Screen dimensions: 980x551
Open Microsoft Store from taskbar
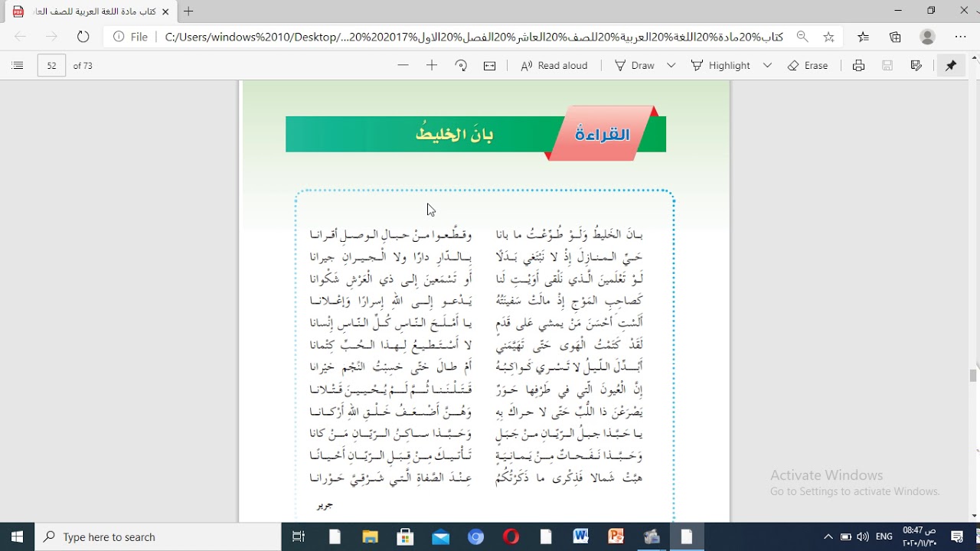(405, 537)
